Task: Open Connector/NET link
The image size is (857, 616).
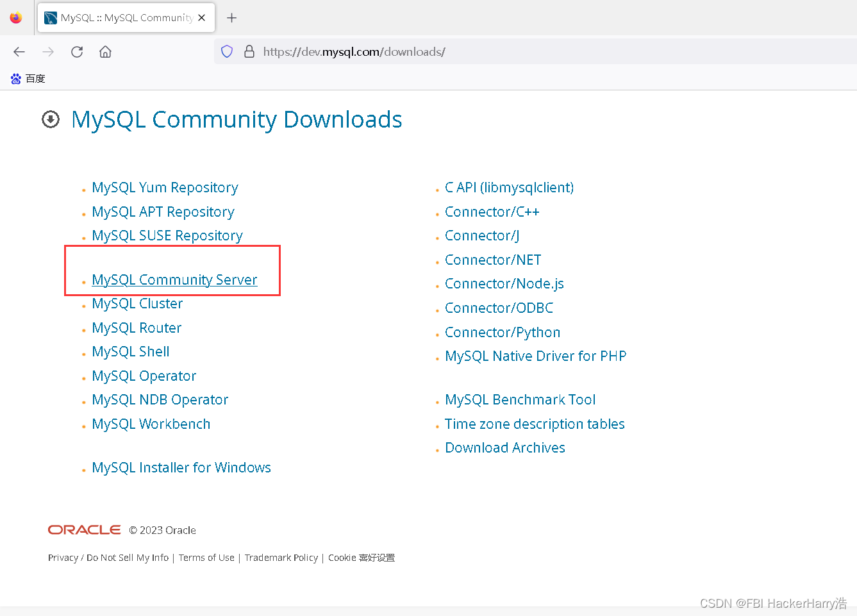Action: pos(493,260)
